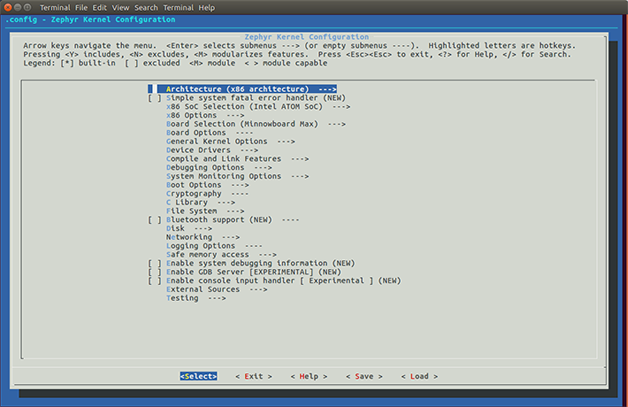Click the Load button at bottom
The height and width of the screenshot is (407, 628).
click(x=419, y=376)
